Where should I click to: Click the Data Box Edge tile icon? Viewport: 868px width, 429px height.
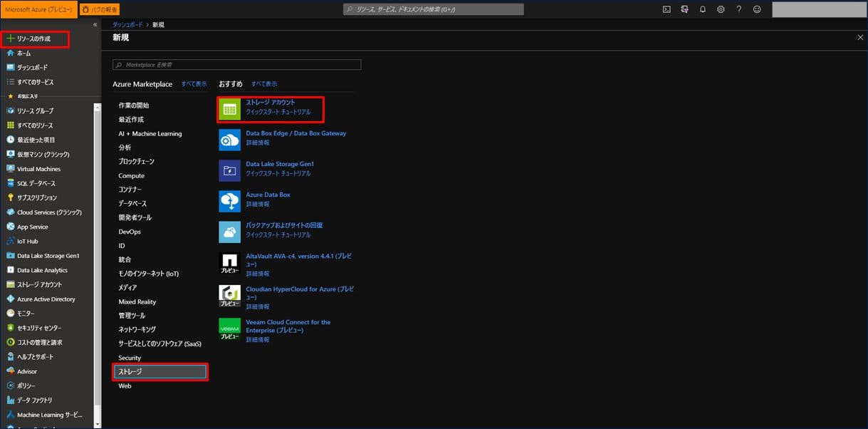pos(230,140)
